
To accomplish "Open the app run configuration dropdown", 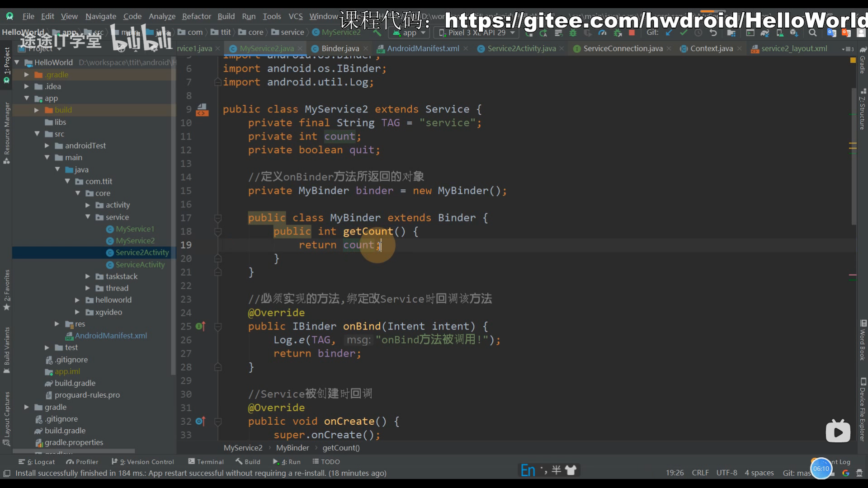I will click(x=409, y=33).
